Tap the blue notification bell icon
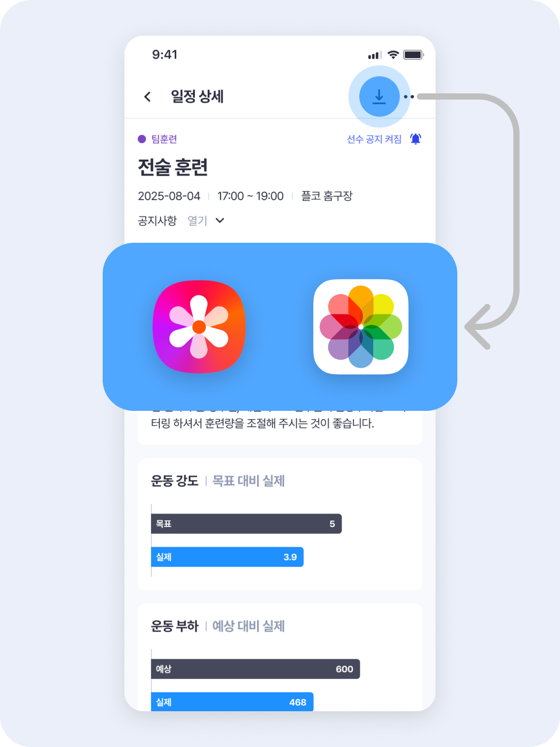Viewport: 560px width, 747px height. (415, 139)
